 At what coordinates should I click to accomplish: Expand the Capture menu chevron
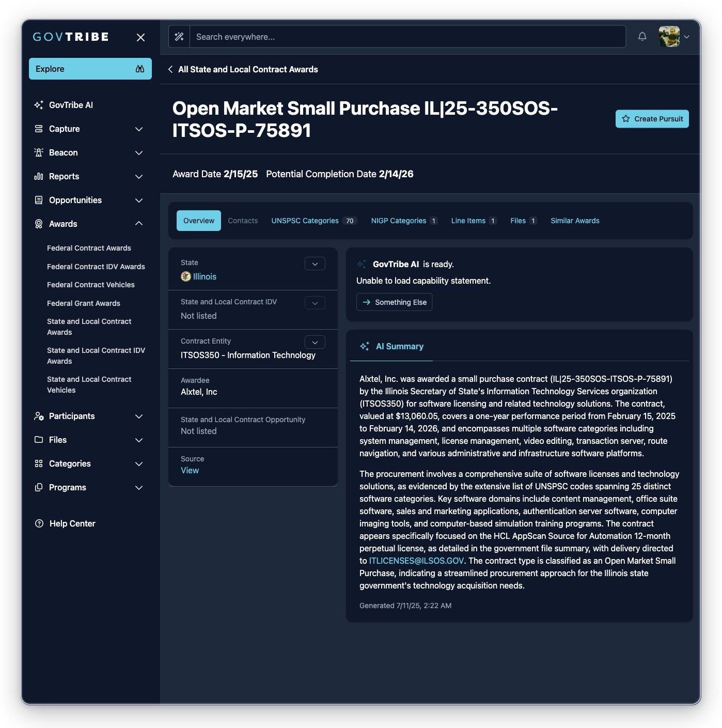pyautogui.click(x=139, y=129)
